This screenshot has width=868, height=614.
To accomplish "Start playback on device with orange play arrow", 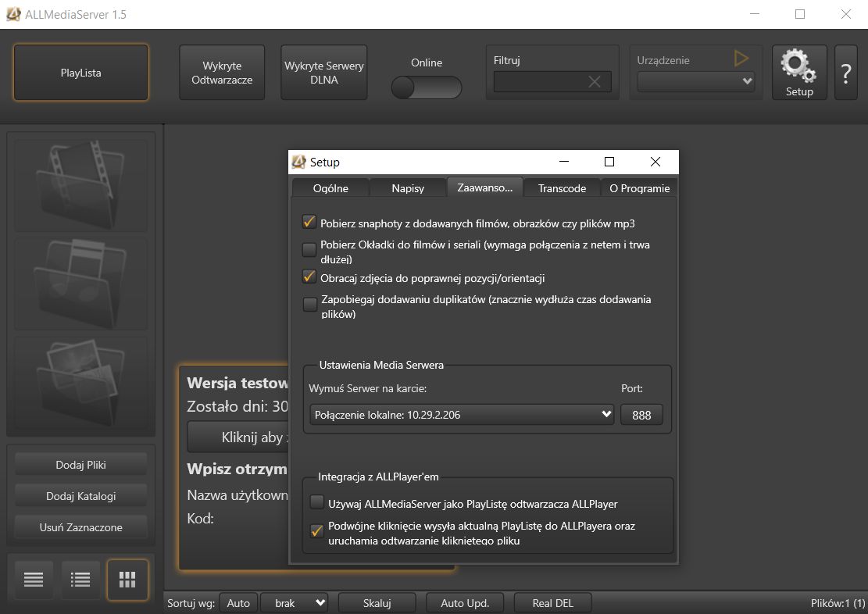I will click(741, 58).
